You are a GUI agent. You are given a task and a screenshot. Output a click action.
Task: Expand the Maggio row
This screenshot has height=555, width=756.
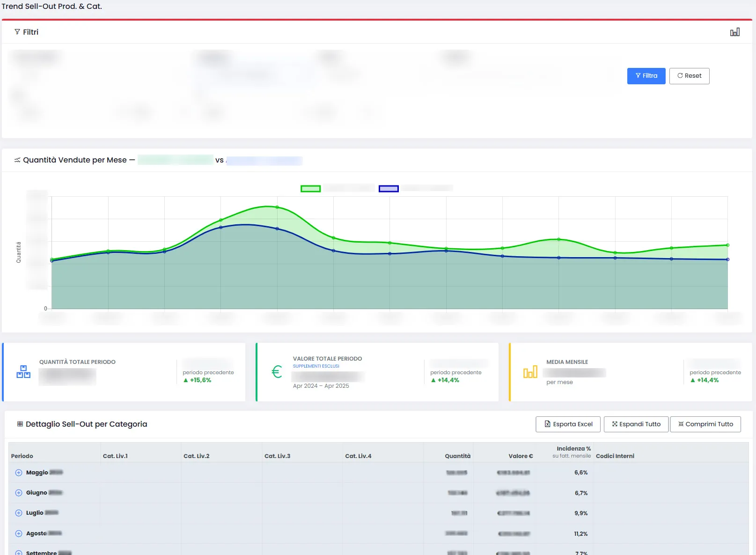19,473
